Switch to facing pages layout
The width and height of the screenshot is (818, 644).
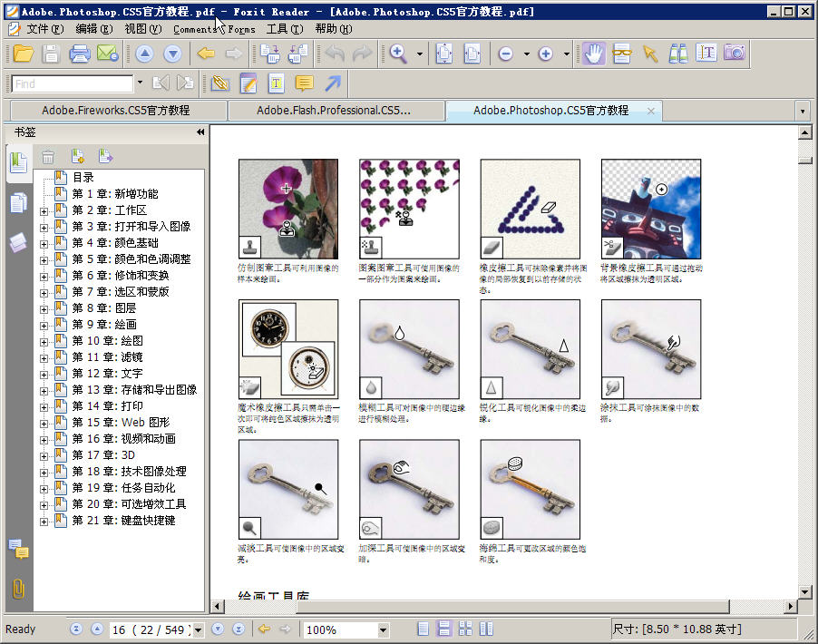coord(465,629)
